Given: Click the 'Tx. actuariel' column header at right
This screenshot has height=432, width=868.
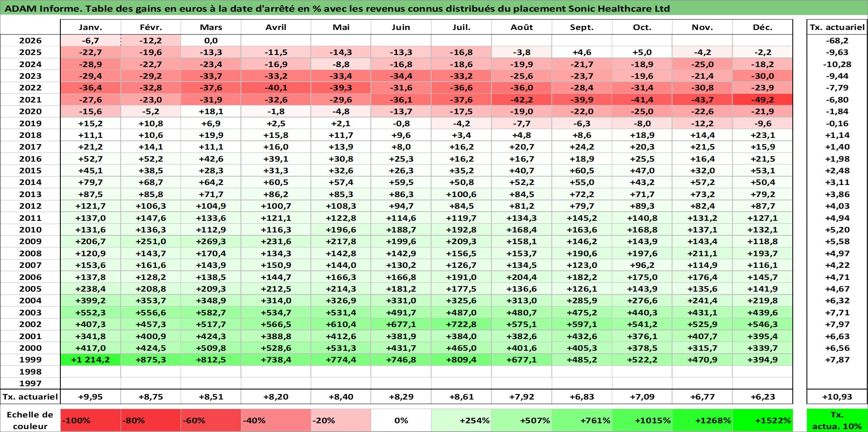Looking at the screenshot, I should tap(837, 27).
